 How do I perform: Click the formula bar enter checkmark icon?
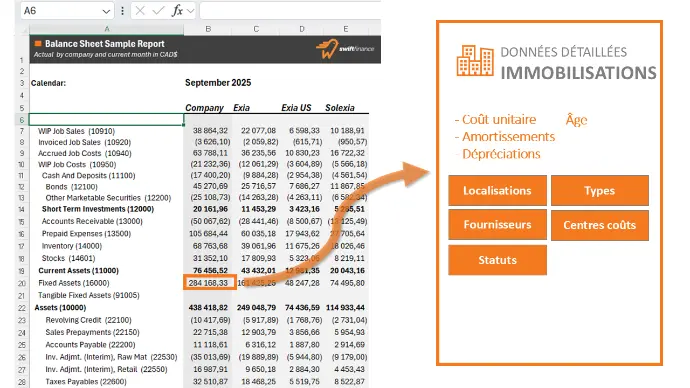(x=158, y=11)
